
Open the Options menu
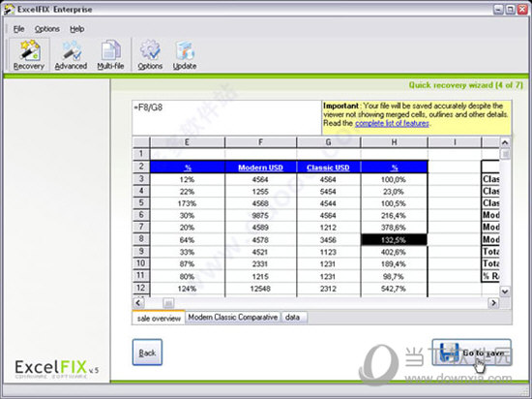pos(47,29)
